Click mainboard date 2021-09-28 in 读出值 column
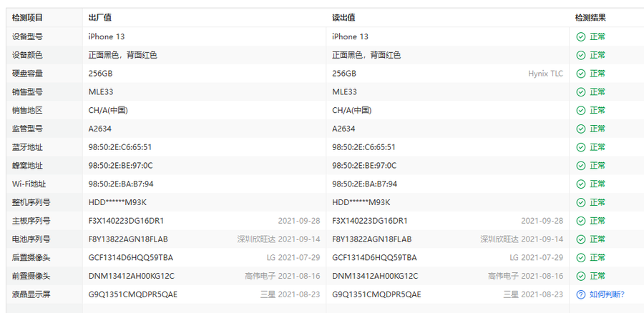Image resolution: width=644 pixels, height=313 pixels. [x=542, y=221]
